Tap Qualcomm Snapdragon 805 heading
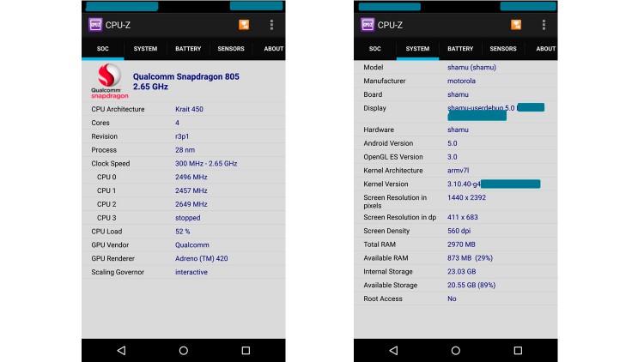644x362 pixels. click(186, 81)
